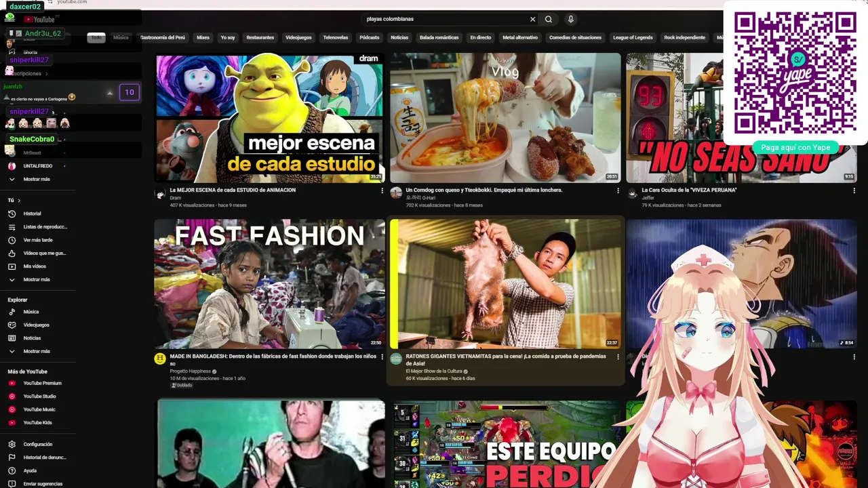
Task: Select the Yo soy filter chip
Action: pos(228,37)
